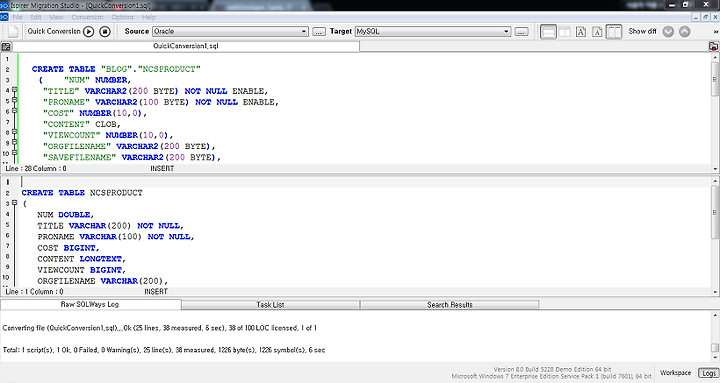
Task: Click the Logs button
Action: coord(708,373)
